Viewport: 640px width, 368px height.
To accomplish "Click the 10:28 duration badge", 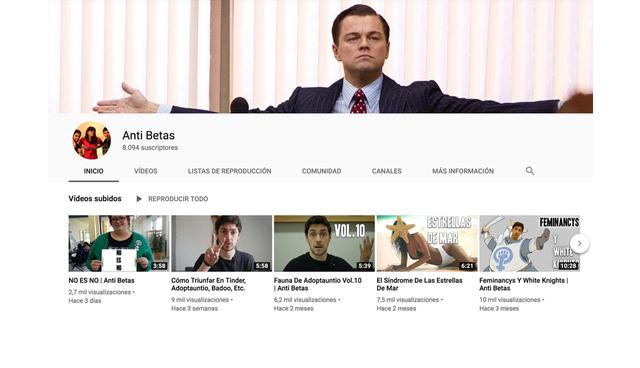I will pos(568,266).
